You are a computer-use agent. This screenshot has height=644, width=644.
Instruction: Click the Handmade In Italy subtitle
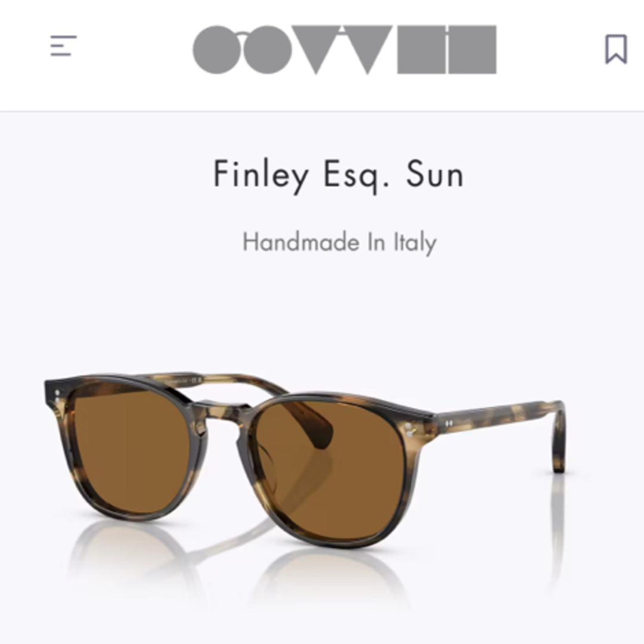(340, 243)
